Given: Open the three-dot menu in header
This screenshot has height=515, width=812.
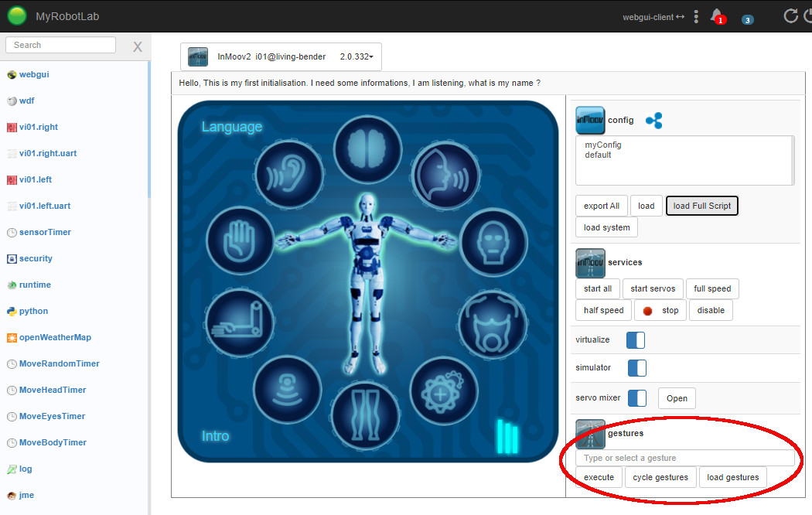Looking at the screenshot, I should [x=696, y=16].
